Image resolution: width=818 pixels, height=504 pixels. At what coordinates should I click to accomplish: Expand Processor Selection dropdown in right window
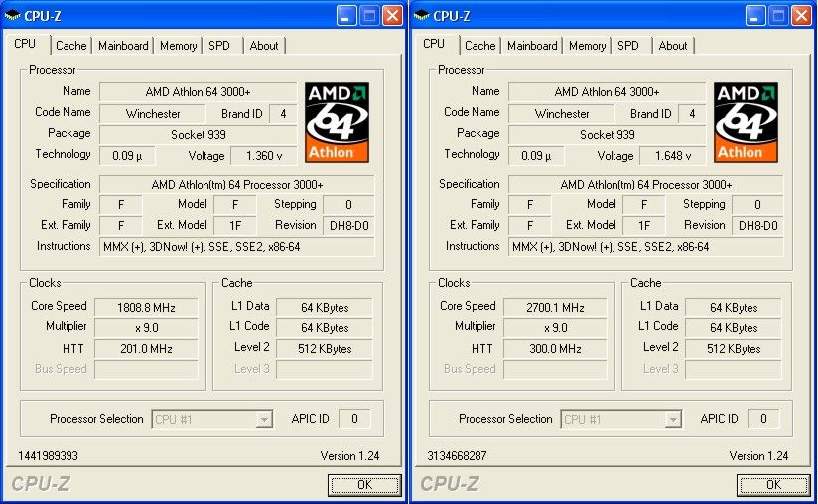click(674, 419)
